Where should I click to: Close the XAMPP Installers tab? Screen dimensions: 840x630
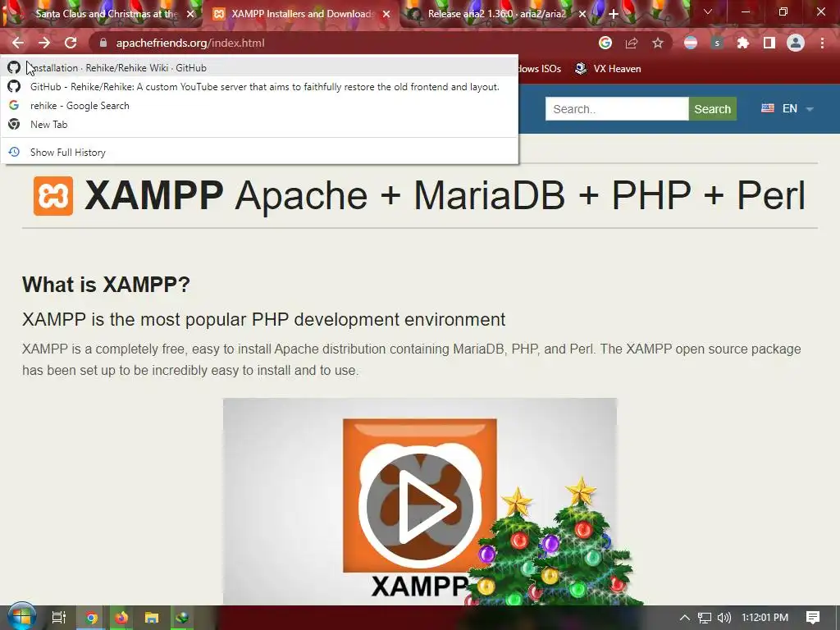pos(386,14)
